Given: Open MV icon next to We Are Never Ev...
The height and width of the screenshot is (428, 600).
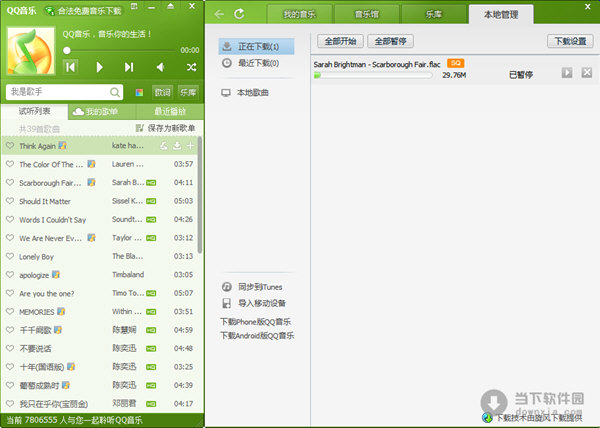Looking at the screenshot, I should click(91, 238).
